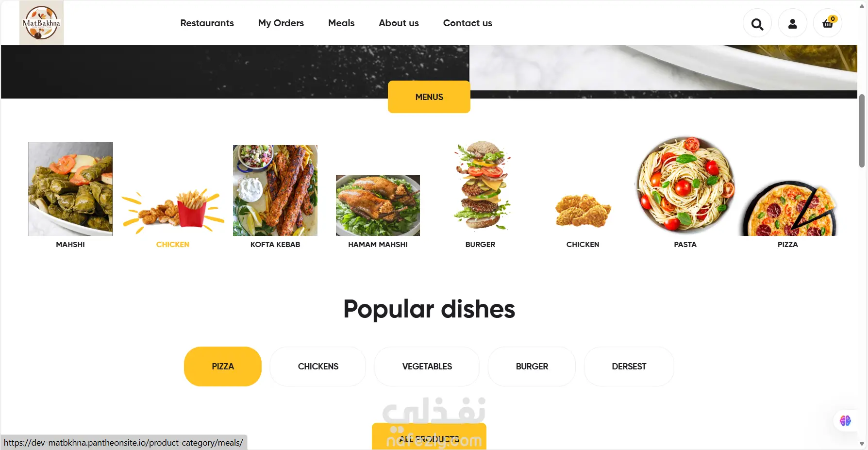Select the Pasta category image
This screenshot has width=868, height=450.
tap(685, 186)
